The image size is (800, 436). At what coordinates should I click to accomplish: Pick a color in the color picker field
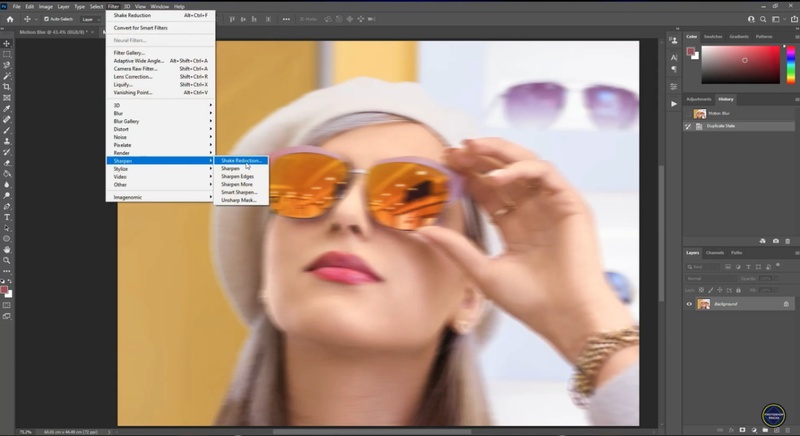[740, 65]
